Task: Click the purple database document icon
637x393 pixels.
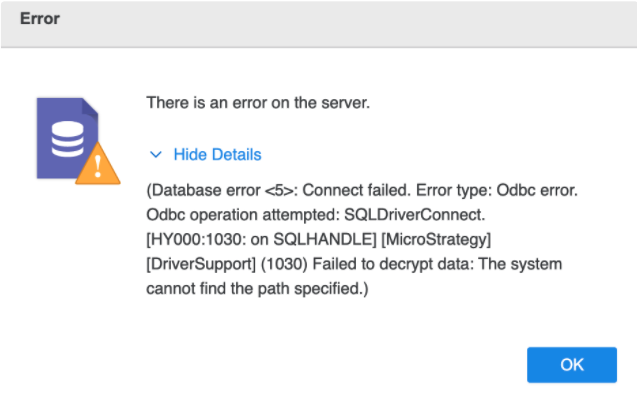Action: [x=67, y=138]
